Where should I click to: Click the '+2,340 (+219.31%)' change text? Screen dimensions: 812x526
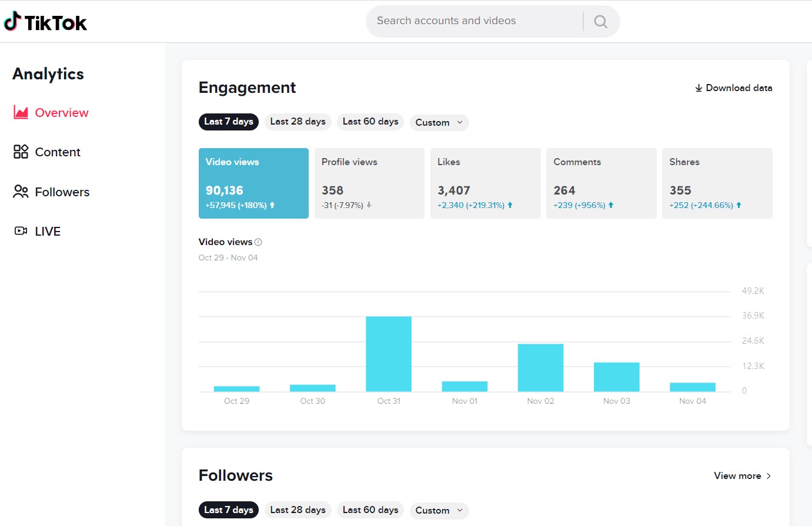pos(471,205)
